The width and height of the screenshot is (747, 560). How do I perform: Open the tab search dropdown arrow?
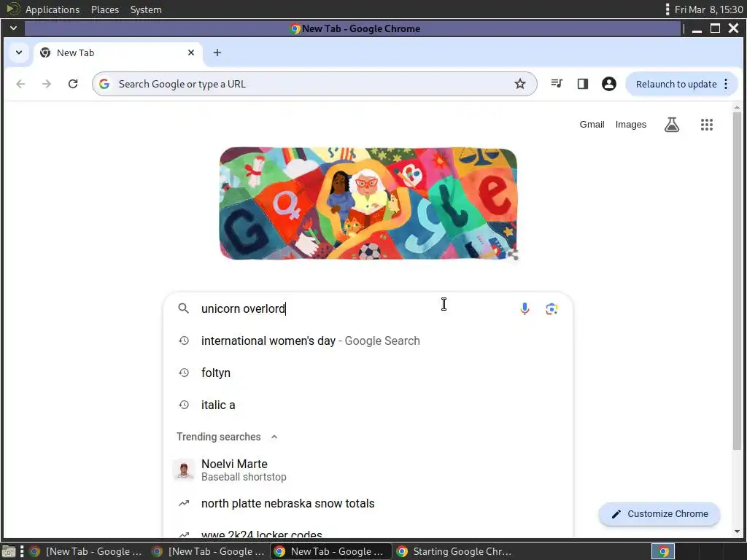(x=18, y=52)
